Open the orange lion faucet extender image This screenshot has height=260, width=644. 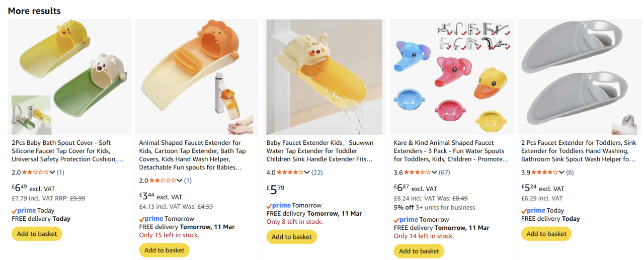coord(197,77)
